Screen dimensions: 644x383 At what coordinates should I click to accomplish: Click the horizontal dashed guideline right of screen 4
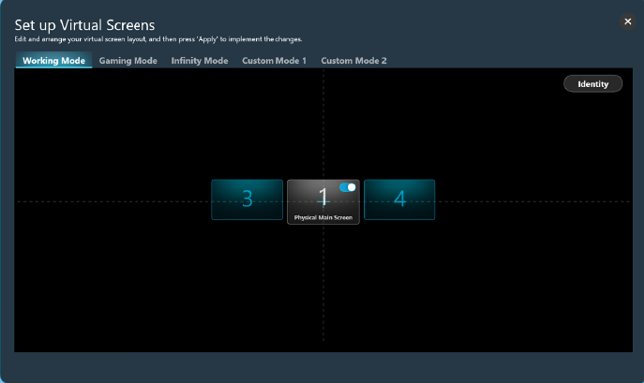533,201
